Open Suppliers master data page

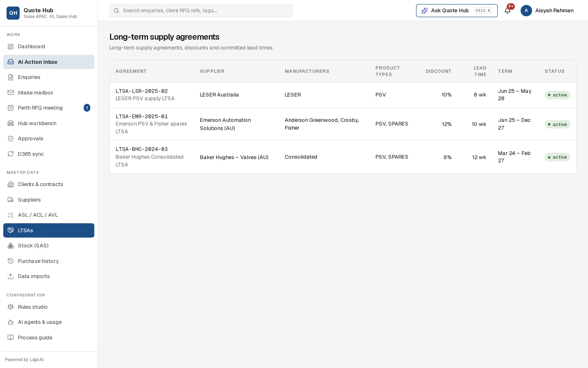point(49,200)
